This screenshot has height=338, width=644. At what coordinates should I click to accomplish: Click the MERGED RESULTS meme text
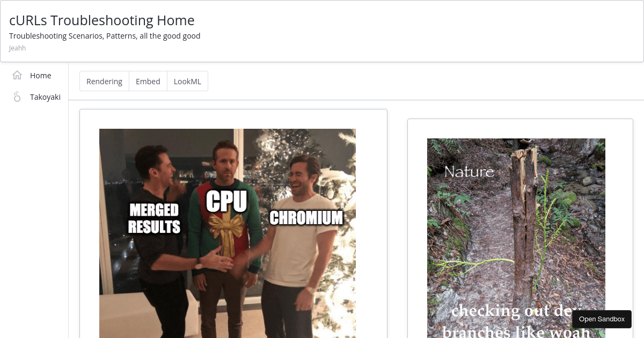pyautogui.click(x=154, y=218)
